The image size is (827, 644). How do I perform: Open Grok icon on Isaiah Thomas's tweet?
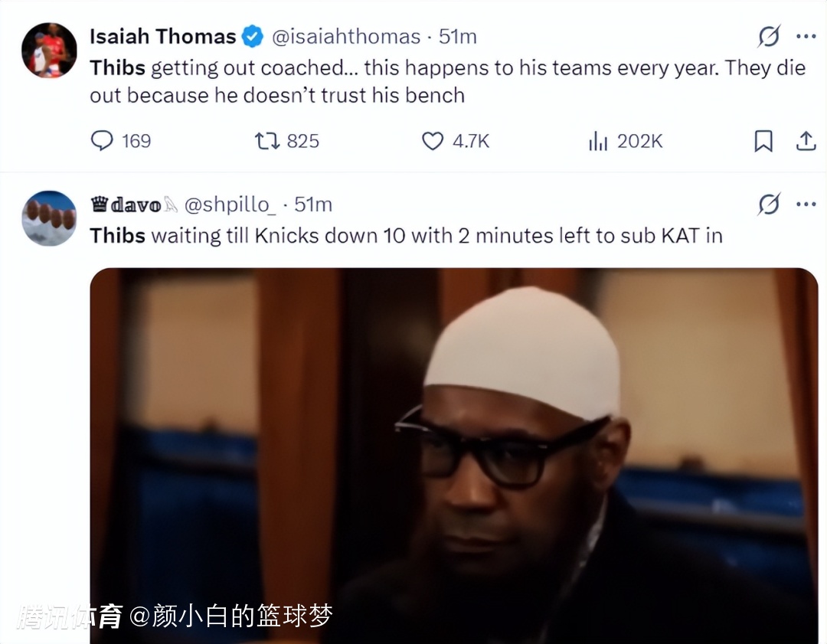pyautogui.click(x=769, y=37)
